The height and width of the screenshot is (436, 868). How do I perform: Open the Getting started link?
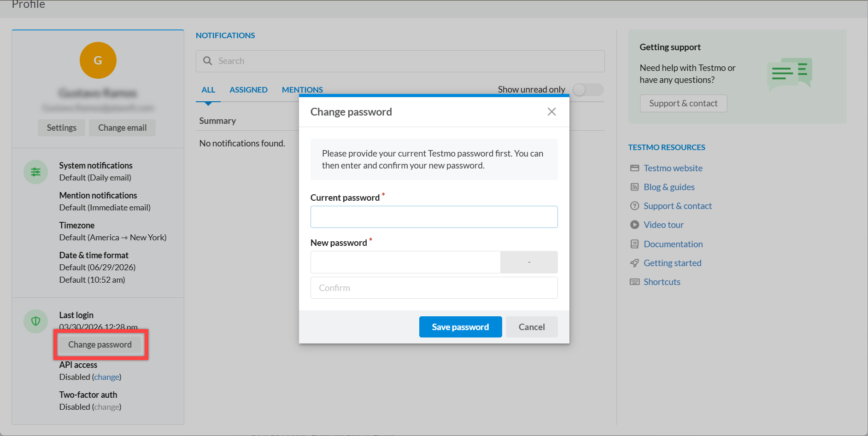point(672,263)
